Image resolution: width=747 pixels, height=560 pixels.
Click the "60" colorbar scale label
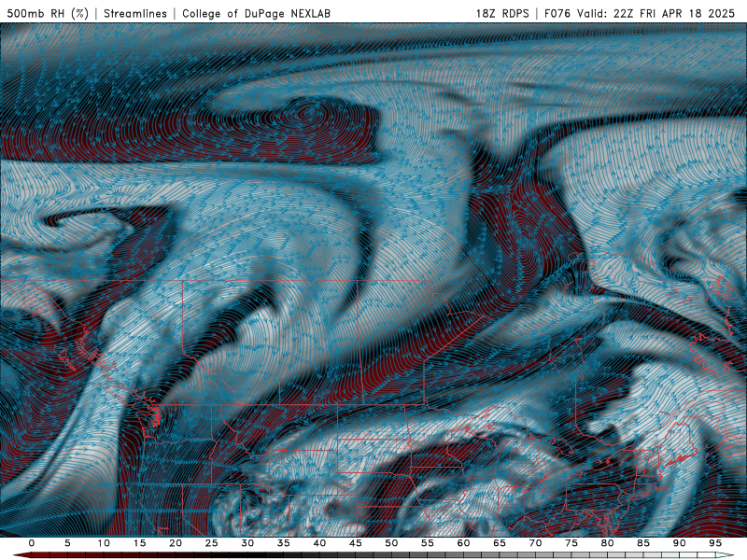point(463,543)
